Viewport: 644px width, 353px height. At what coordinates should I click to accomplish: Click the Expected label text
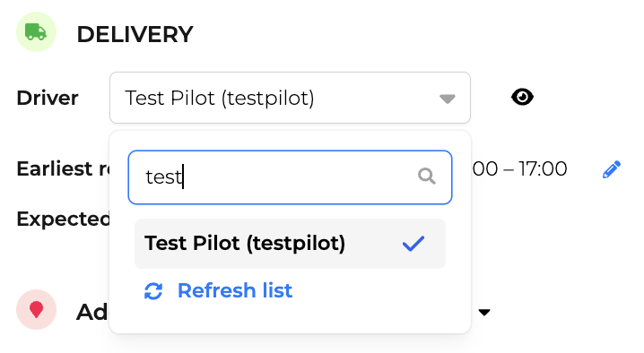tap(64, 219)
